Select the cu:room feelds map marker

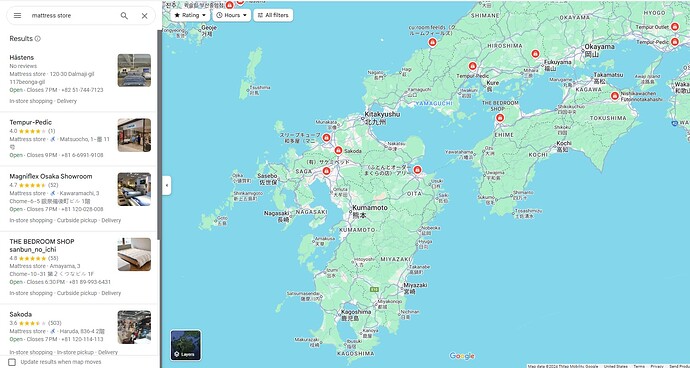(x=432, y=42)
